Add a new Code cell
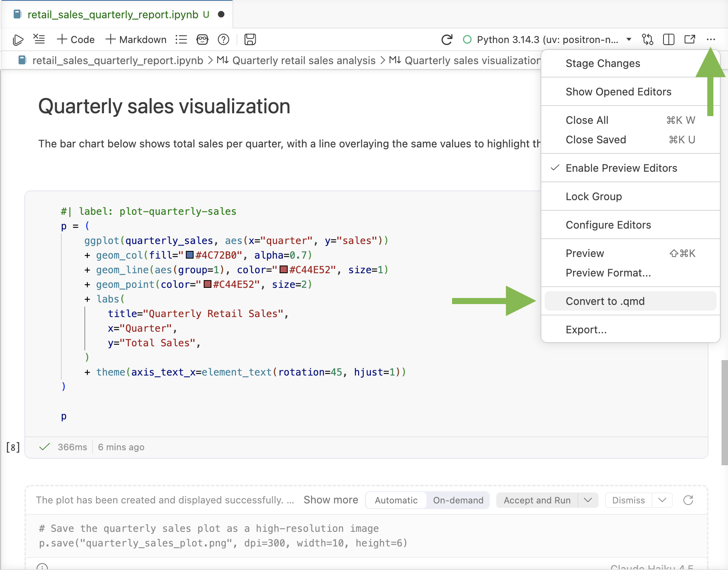Image resolution: width=728 pixels, height=570 pixels. click(76, 39)
